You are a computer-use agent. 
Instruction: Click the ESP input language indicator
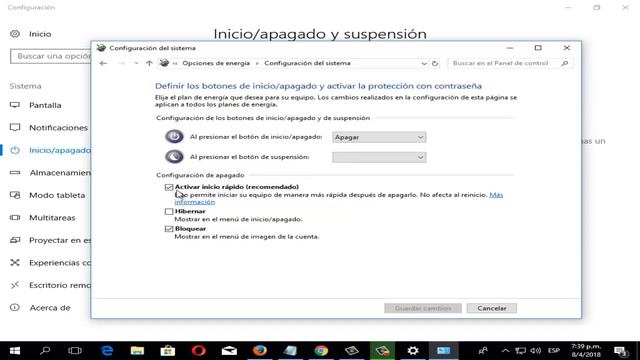554,351
